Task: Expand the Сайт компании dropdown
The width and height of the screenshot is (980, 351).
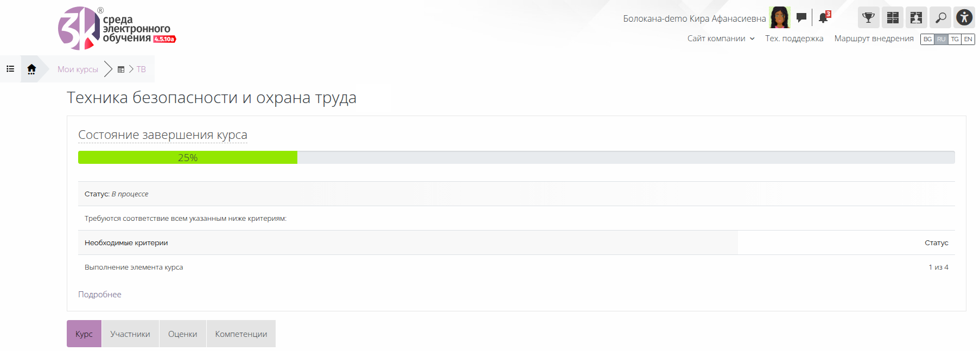Action: (x=721, y=39)
